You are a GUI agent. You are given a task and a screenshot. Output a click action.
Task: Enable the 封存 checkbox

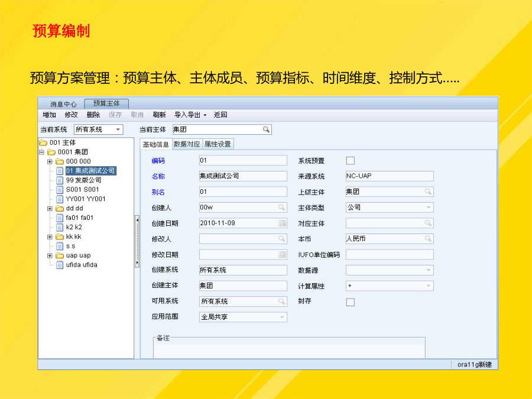pos(350,302)
